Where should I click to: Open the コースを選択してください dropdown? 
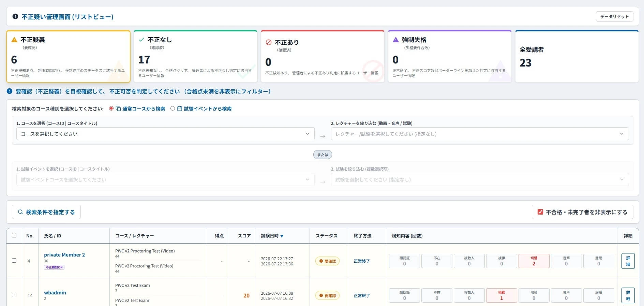pos(165,134)
